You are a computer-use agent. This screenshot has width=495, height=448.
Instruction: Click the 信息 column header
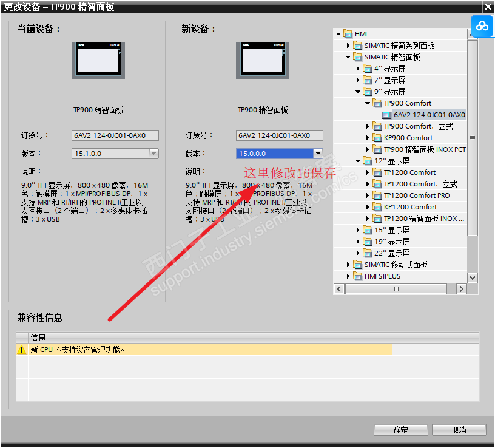210,338
